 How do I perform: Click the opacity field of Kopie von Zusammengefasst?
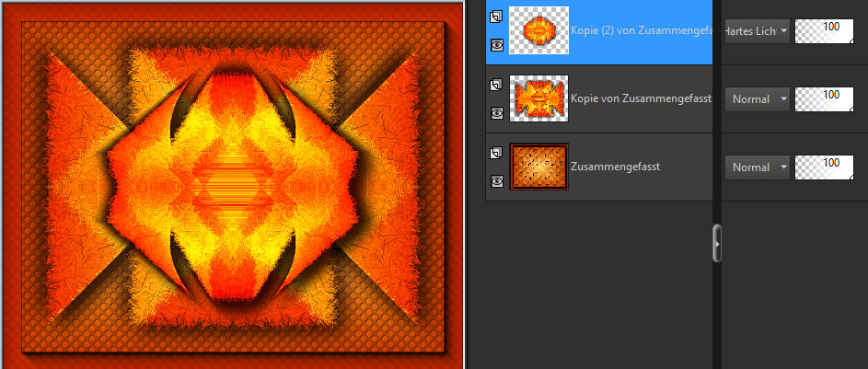(825, 98)
